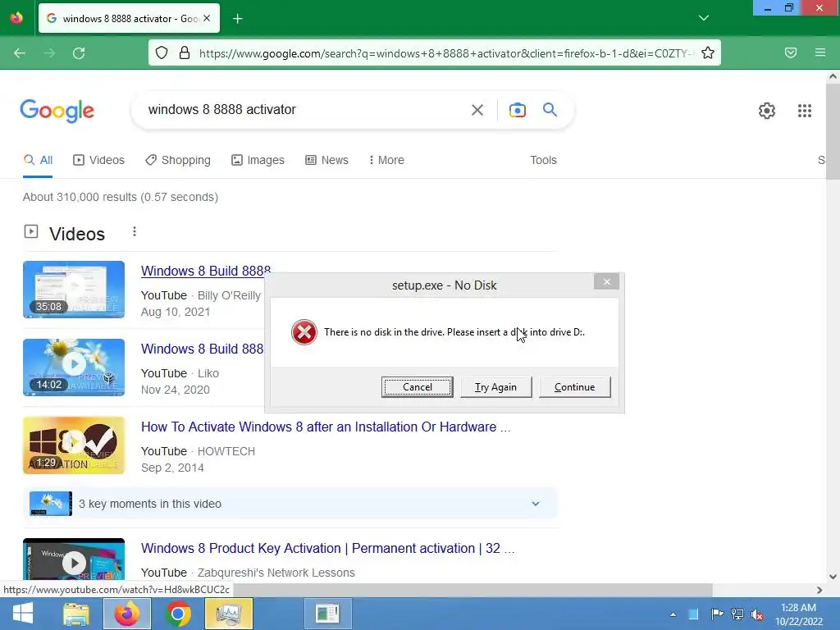Click the Google logo
840x630 pixels.
57,111
